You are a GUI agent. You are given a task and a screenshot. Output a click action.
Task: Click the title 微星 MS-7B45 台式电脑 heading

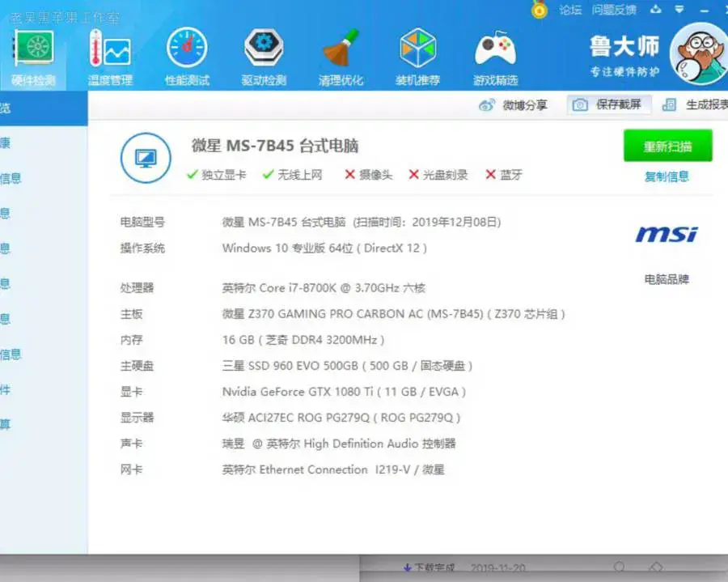[x=275, y=146]
